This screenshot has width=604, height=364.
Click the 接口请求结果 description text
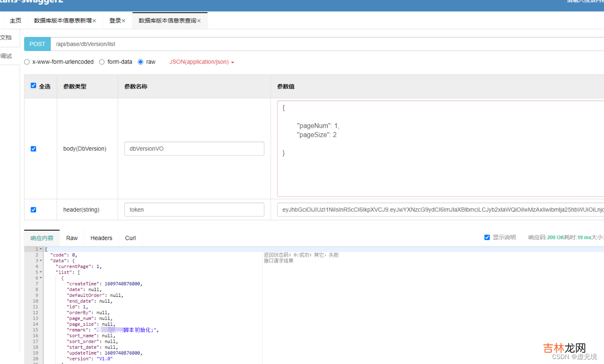[x=278, y=261]
